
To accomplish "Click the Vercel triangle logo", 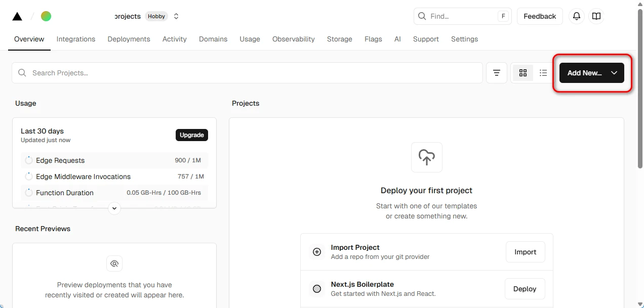I will pos(17,16).
